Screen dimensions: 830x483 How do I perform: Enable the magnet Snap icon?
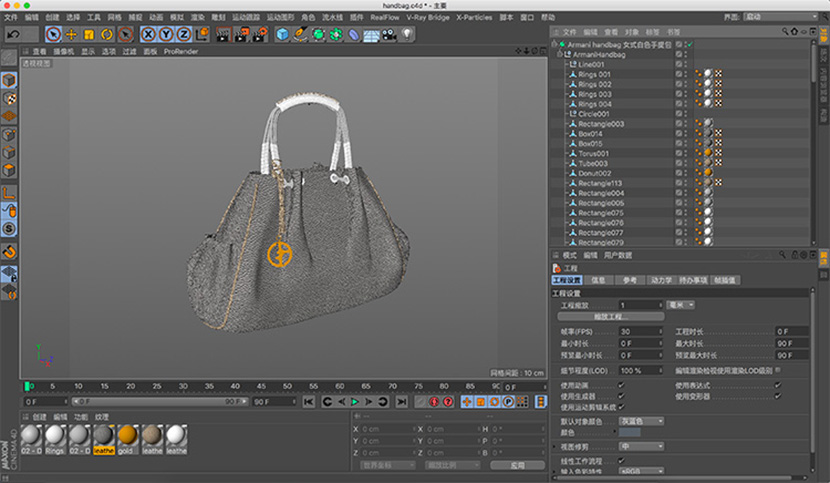[9, 252]
